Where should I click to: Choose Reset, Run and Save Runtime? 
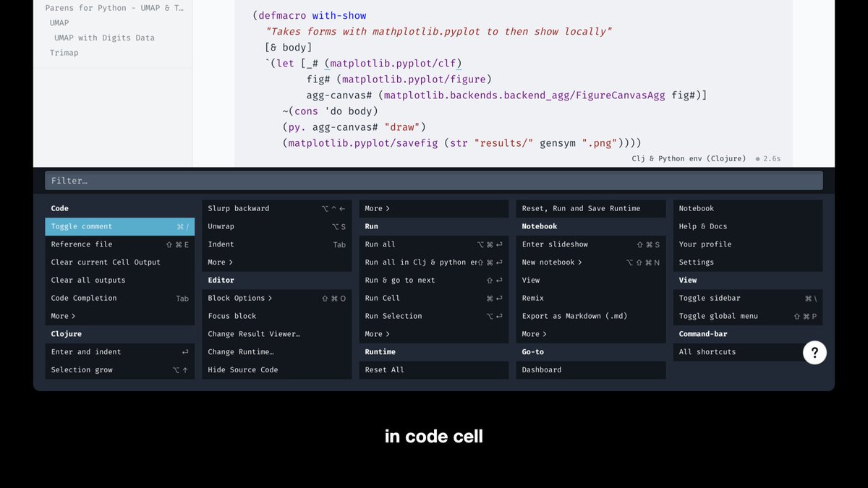click(590, 208)
